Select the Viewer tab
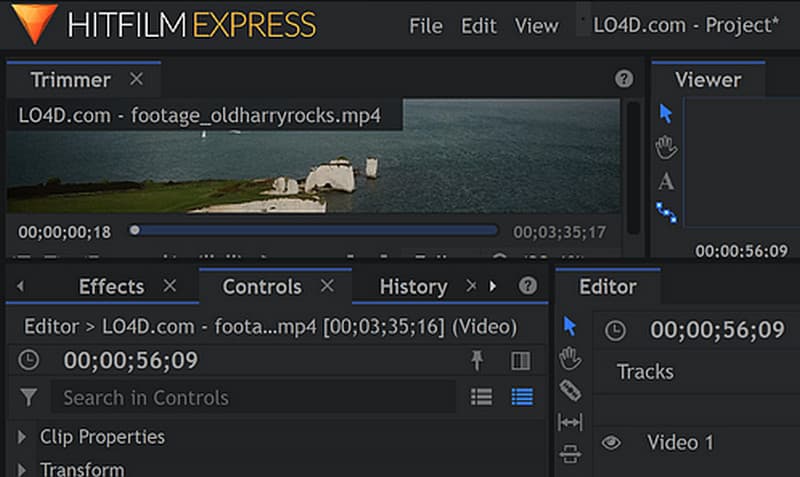The width and height of the screenshot is (800, 477). (708, 80)
